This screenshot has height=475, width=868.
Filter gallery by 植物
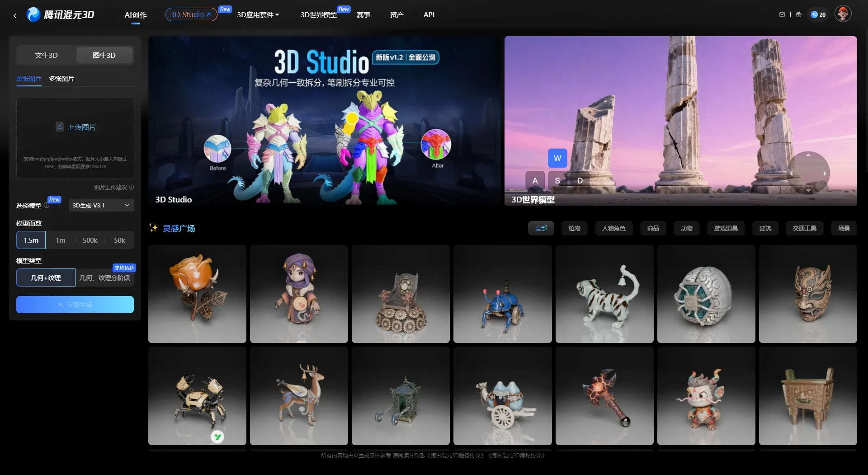[x=575, y=228]
